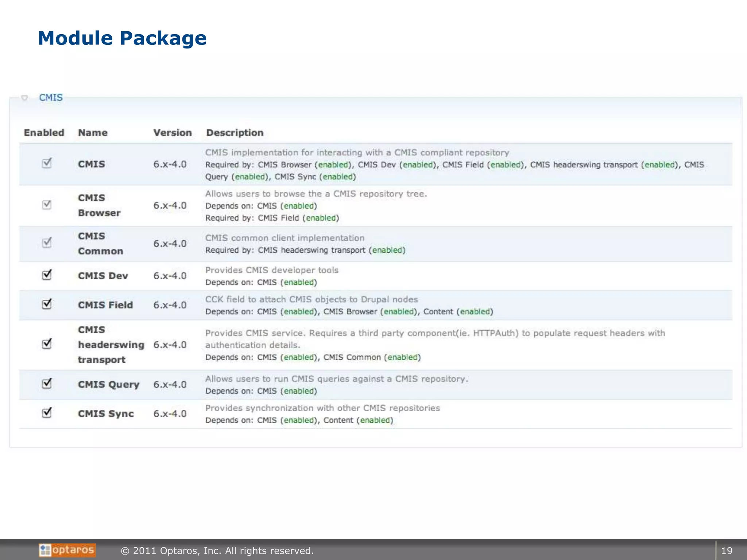The width and height of the screenshot is (747, 560).
Task: Uncheck the CMIS Sync module
Action: [x=47, y=412]
